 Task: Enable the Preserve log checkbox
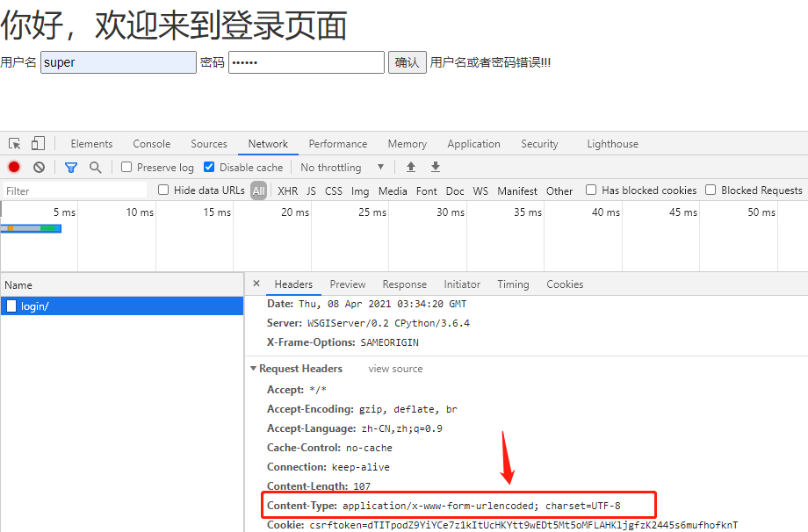click(126, 167)
